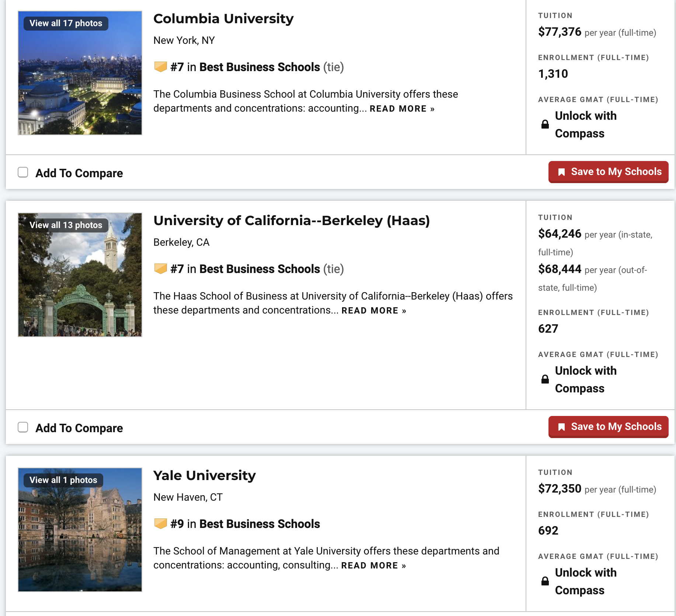Check Add To Compare for Berkeley Haas
The height and width of the screenshot is (616, 676).
click(23, 427)
